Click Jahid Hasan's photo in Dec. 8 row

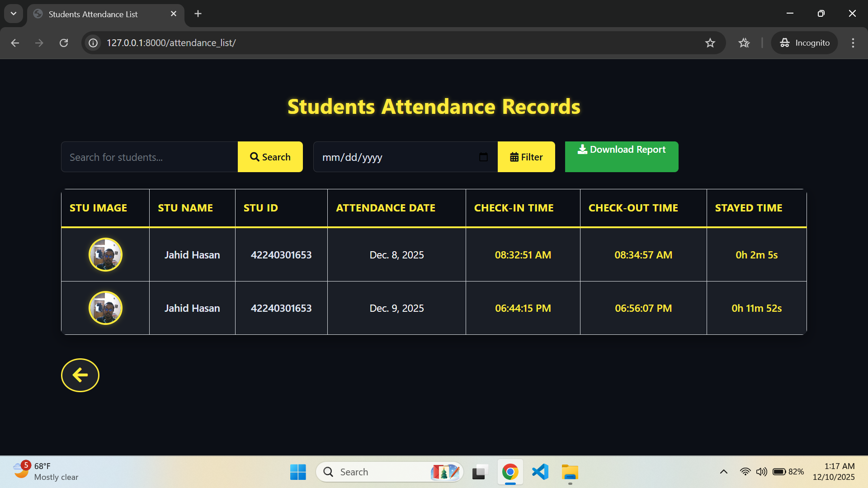point(105,255)
